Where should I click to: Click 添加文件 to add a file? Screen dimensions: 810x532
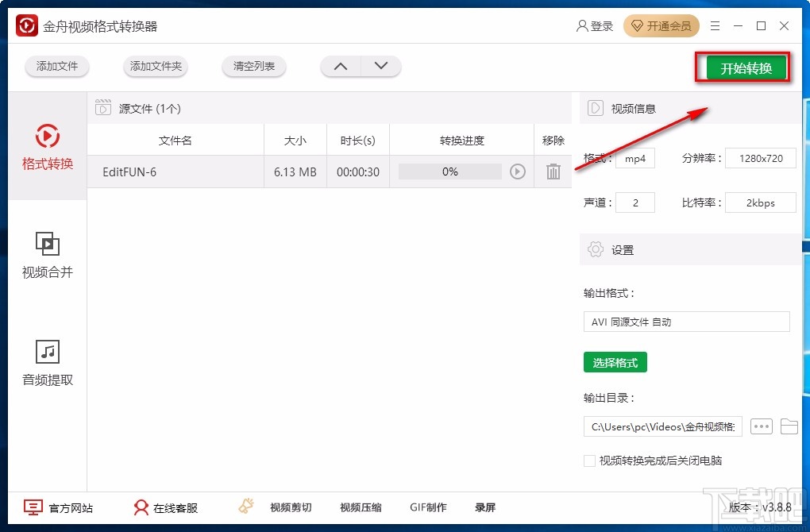pos(56,67)
